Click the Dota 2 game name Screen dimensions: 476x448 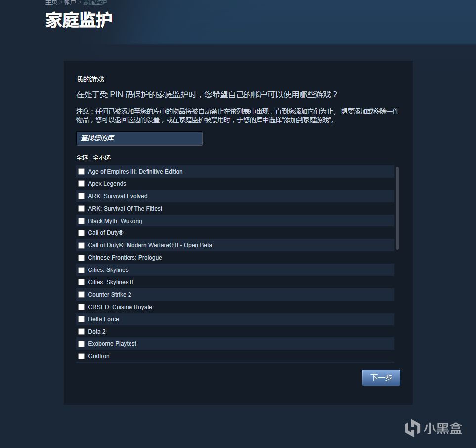click(x=97, y=332)
